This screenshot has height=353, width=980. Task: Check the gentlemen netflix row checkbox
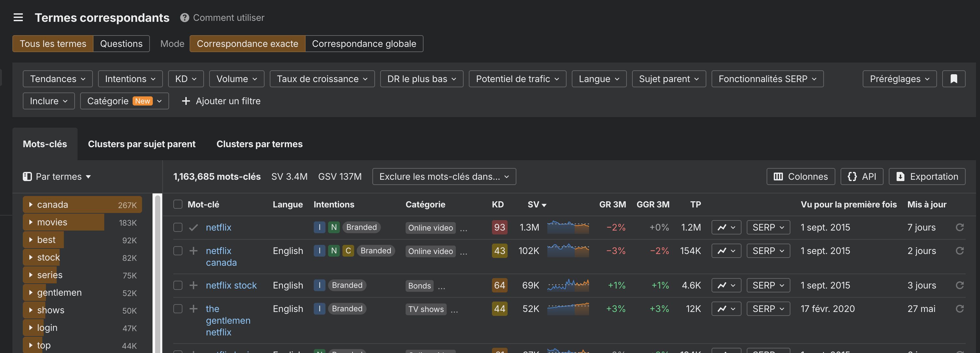(x=178, y=308)
